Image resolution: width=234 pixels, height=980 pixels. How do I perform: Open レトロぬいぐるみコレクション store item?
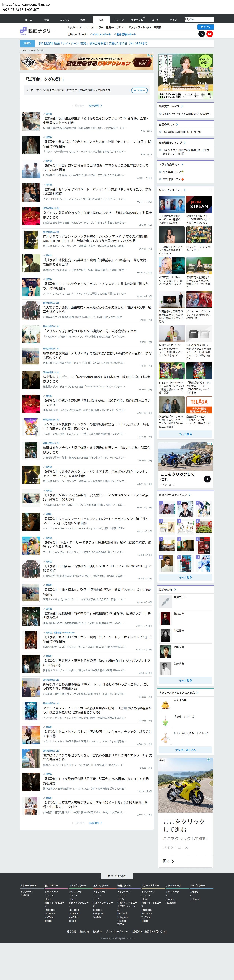click(x=191, y=733)
